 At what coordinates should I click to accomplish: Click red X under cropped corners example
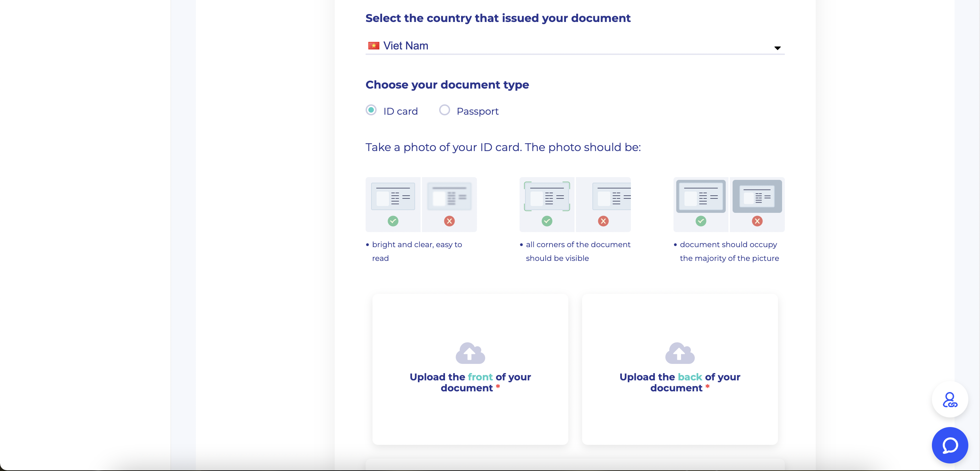603,221
